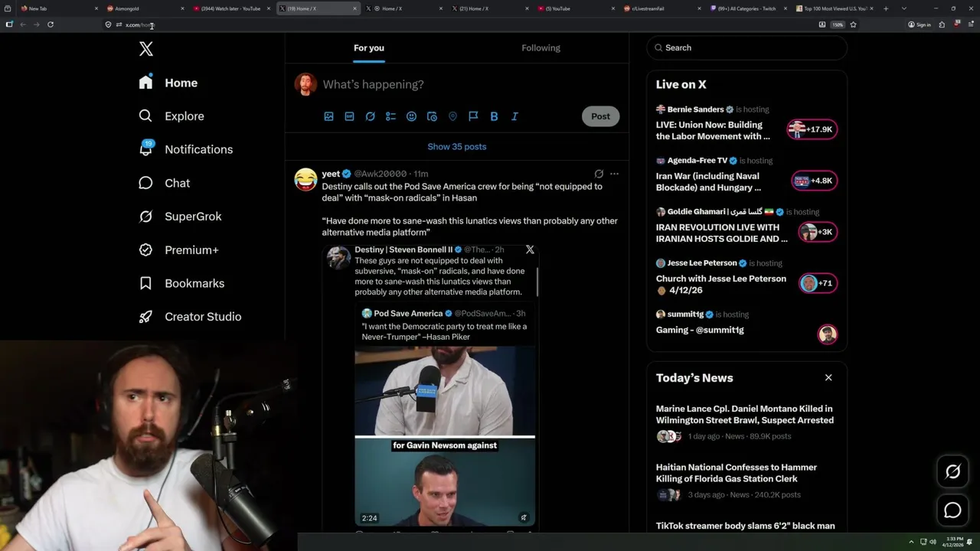Click the browser Sign in button

tap(920, 24)
